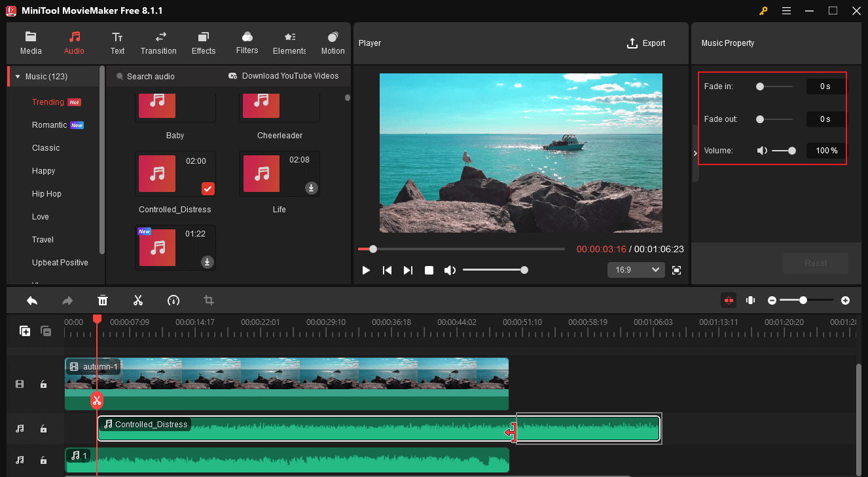Delete the selected clip
Image resolution: width=868 pixels, height=477 pixels.
click(103, 301)
